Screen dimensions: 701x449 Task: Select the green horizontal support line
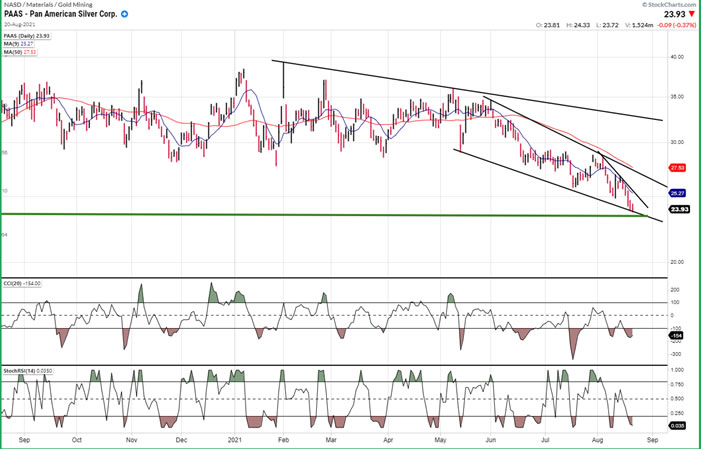300,214
